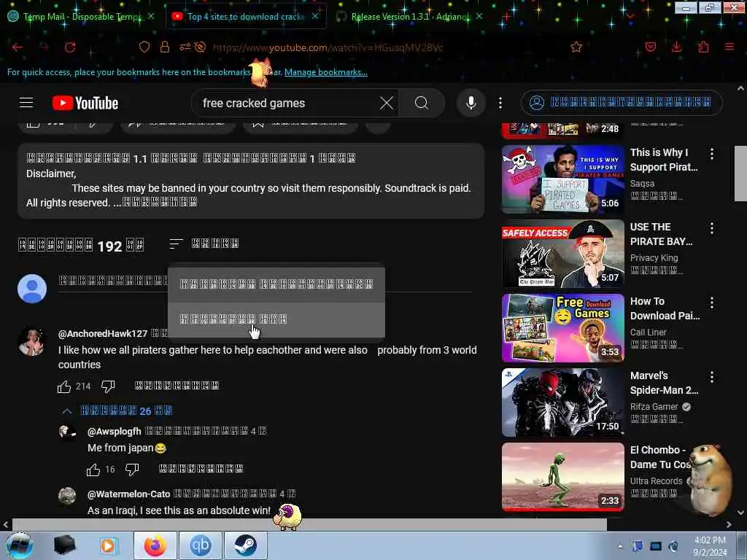The image size is (747, 560).
Task: Click the horizontal scrollbar at window bottom
Action: click(x=309, y=524)
